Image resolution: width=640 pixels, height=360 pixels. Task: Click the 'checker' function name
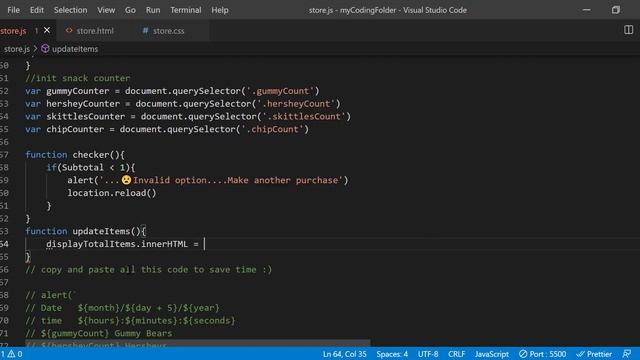(x=91, y=155)
